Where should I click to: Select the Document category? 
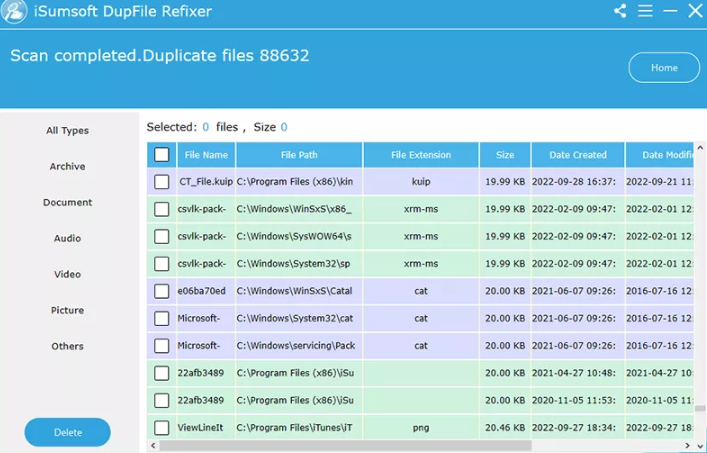68,202
